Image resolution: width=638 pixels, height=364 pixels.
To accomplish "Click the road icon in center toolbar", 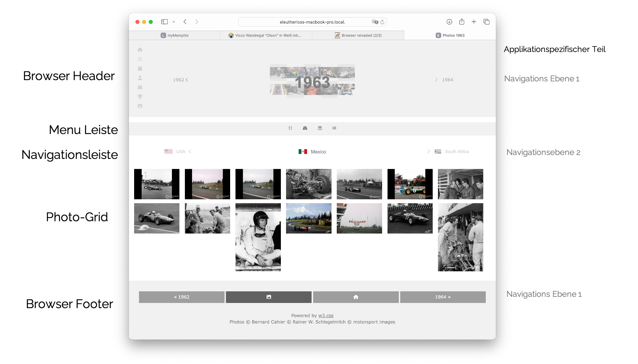I will pos(305,128).
